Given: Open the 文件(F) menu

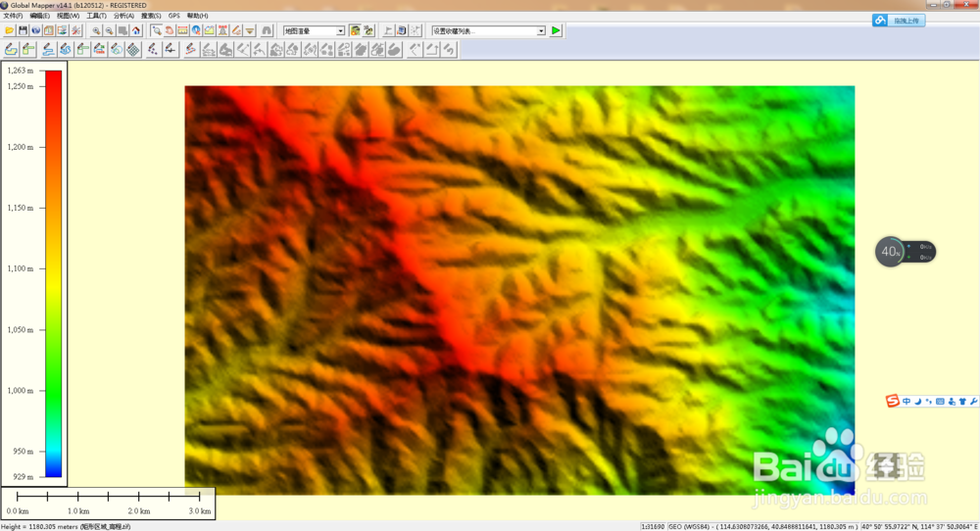Looking at the screenshot, I should (x=13, y=16).
